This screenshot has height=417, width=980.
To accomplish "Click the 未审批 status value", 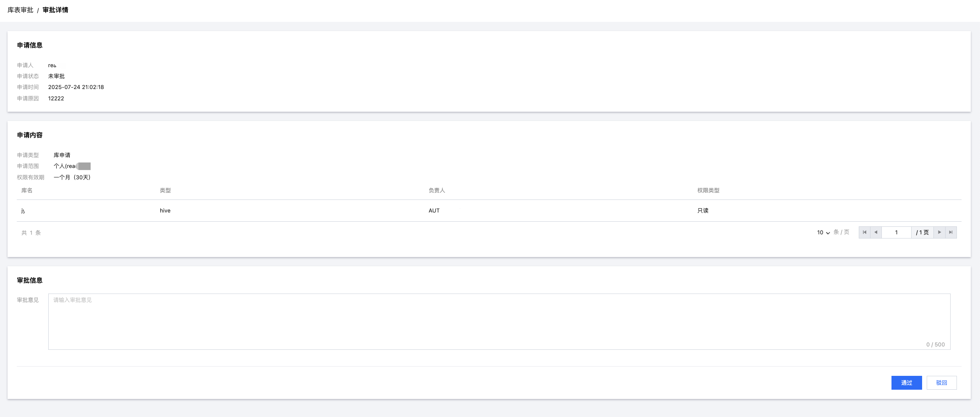I will coord(57,76).
